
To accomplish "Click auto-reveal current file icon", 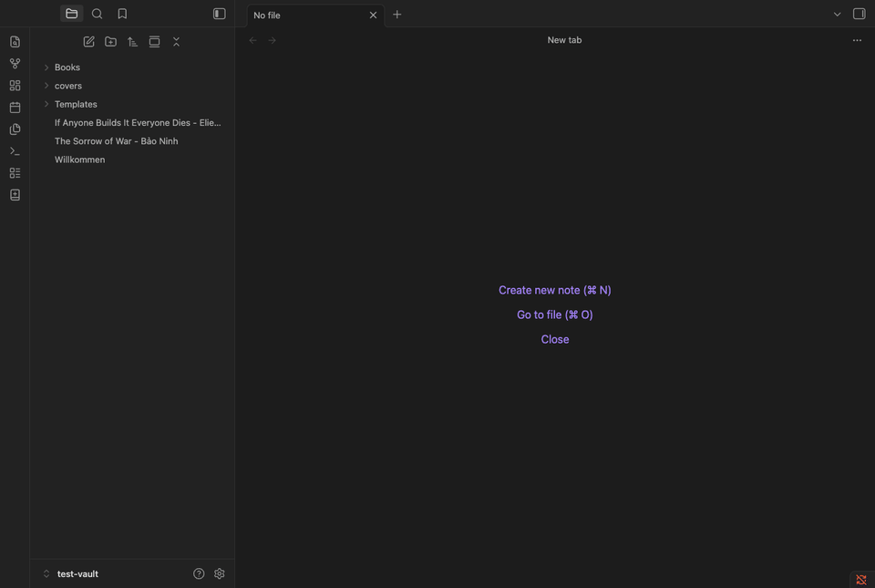I will click(155, 42).
